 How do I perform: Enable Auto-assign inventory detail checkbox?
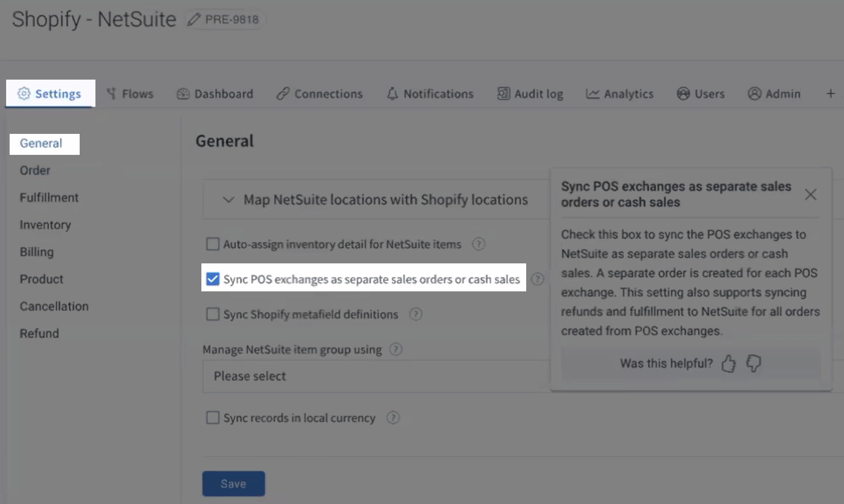(213, 244)
